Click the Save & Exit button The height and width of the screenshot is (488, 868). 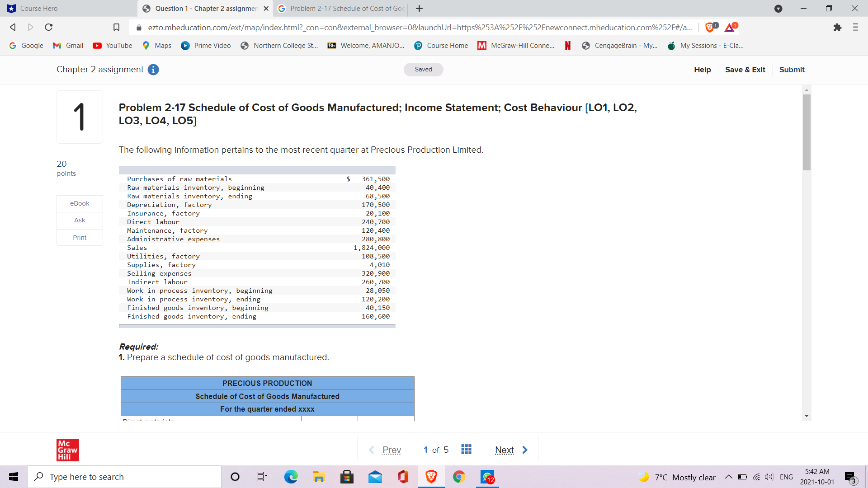[745, 70]
